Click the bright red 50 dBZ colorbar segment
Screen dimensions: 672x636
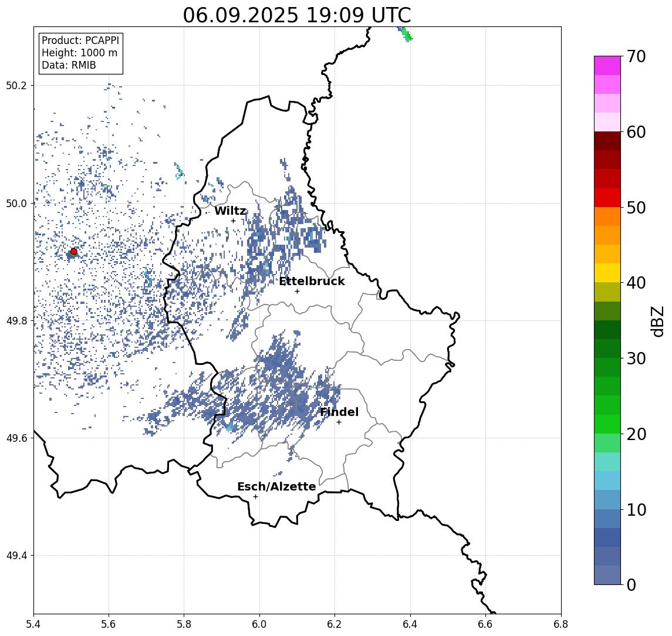pos(607,198)
